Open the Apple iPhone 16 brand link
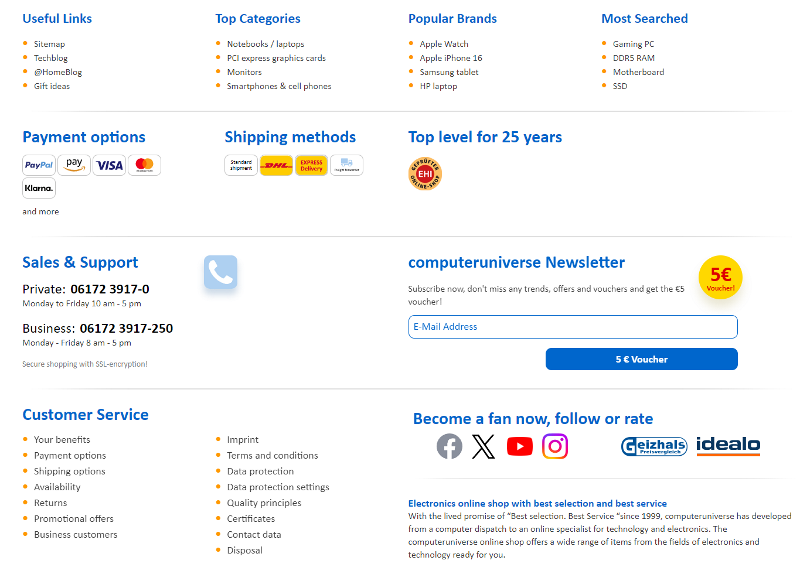Image resolution: width=800 pixels, height=574 pixels. (x=451, y=58)
